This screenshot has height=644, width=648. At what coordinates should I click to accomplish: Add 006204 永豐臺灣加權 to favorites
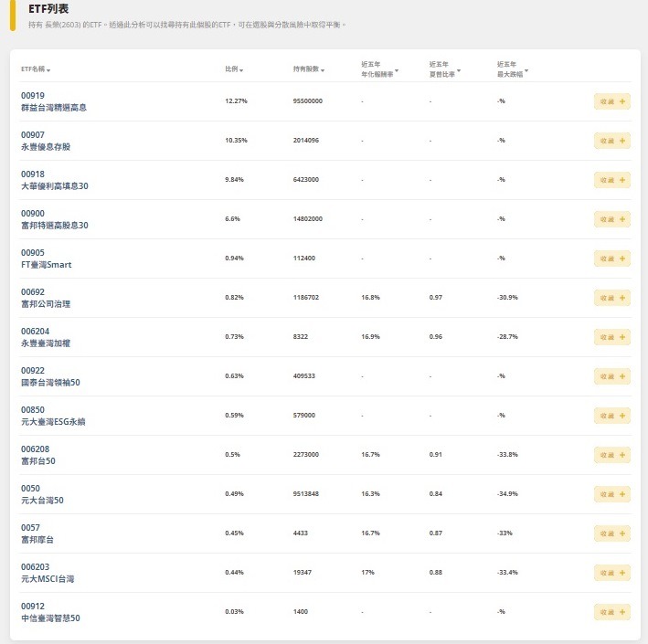pos(612,337)
